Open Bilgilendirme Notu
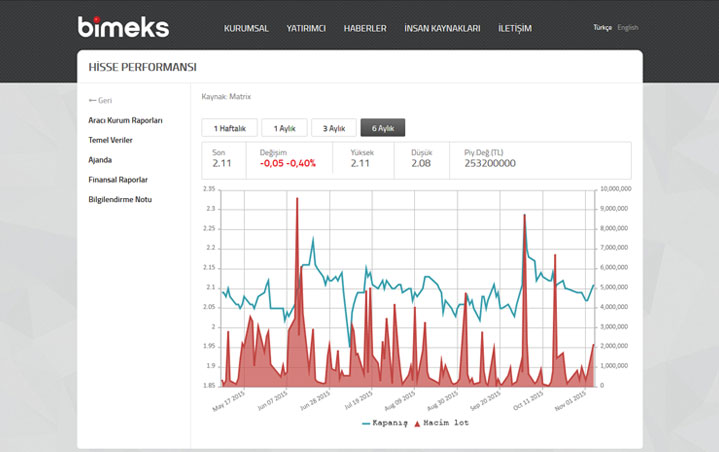 [120, 199]
